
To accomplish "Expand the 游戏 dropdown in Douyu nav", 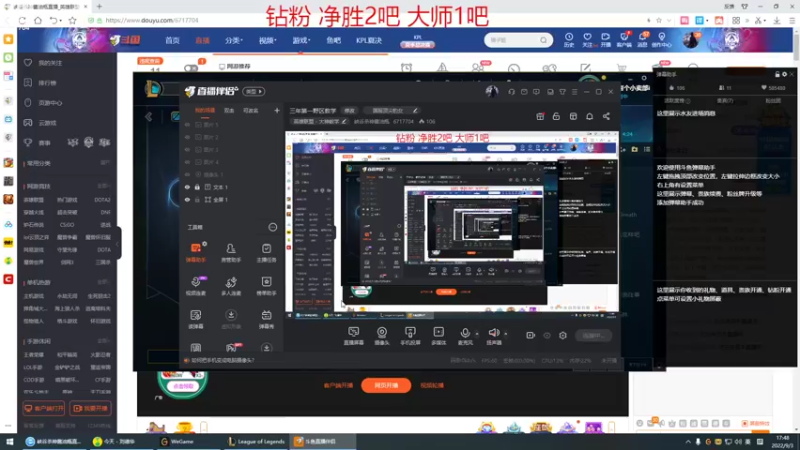I will pyautogui.click(x=301, y=40).
